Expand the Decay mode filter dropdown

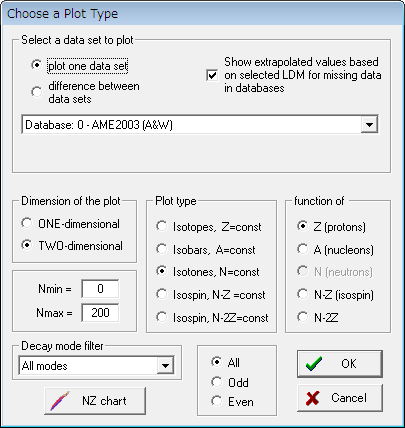coord(165,366)
